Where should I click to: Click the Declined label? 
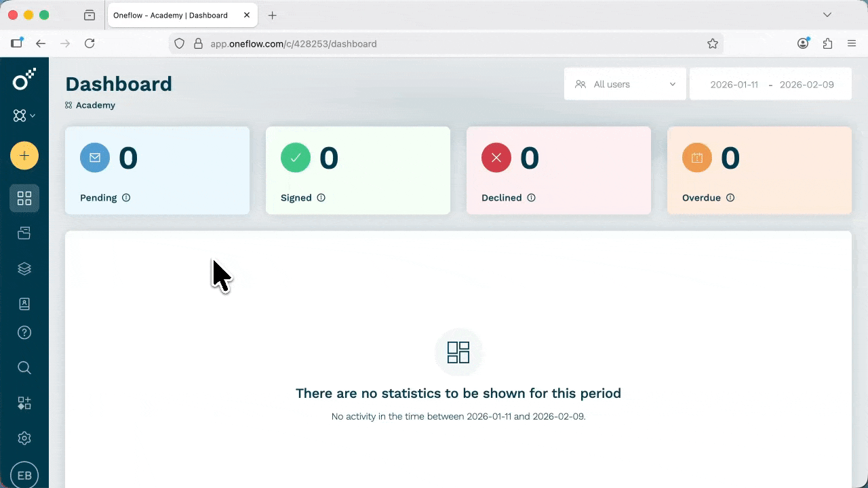tap(502, 198)
